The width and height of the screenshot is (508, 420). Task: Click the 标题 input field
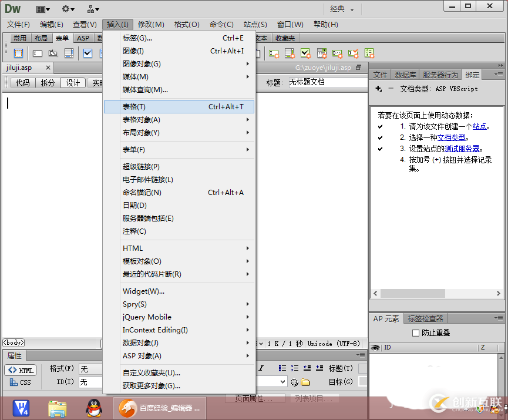coord(329,82)
